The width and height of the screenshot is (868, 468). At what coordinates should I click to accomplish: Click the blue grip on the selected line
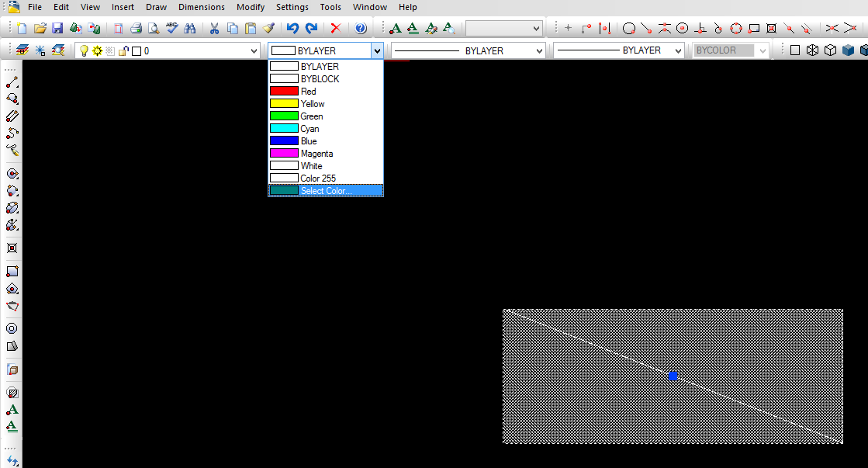click(x=673, y=376)
